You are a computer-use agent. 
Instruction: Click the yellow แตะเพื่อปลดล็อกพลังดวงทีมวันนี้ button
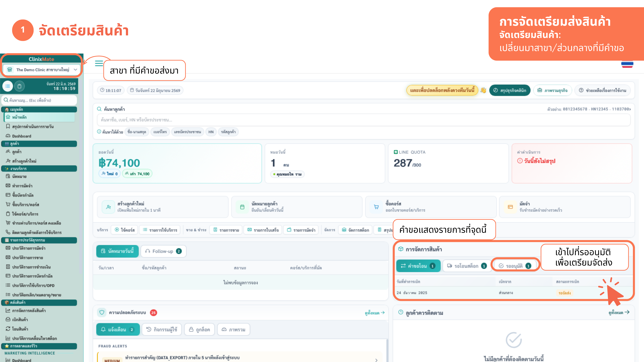pos(442,90)
